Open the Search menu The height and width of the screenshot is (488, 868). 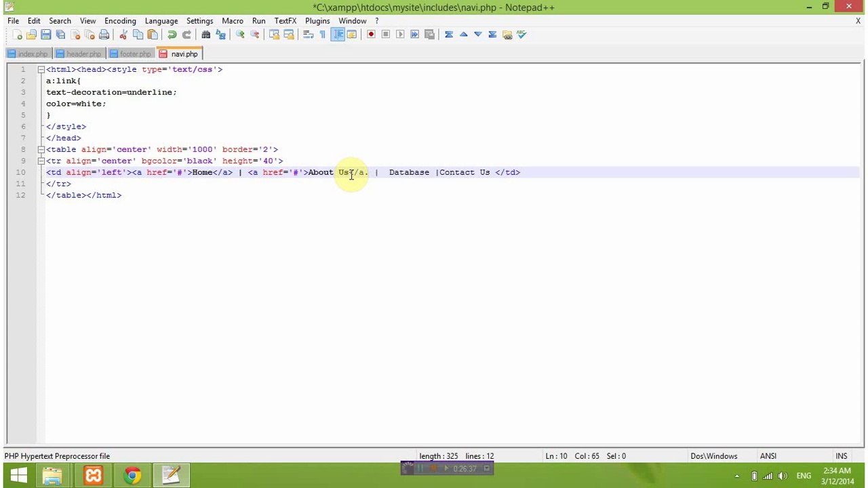click(x=60, y=21)
